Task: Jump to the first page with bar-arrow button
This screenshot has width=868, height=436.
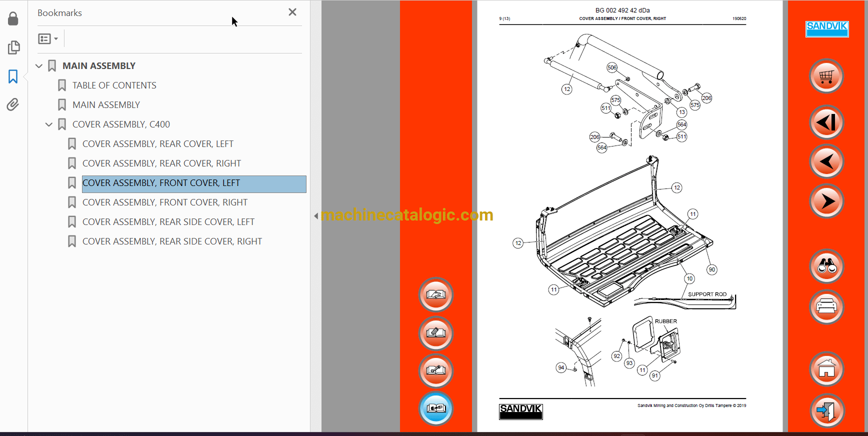Action: pos(826,122)
